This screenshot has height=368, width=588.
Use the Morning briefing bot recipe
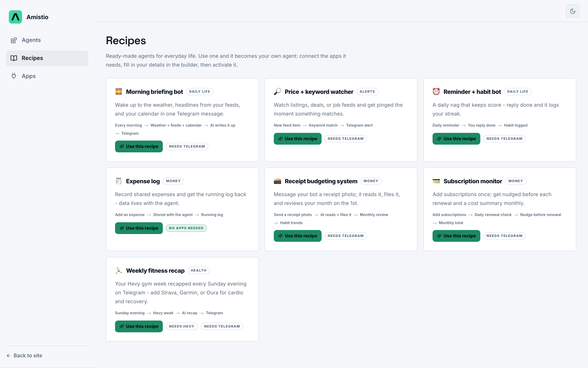(x=139, y=146)
